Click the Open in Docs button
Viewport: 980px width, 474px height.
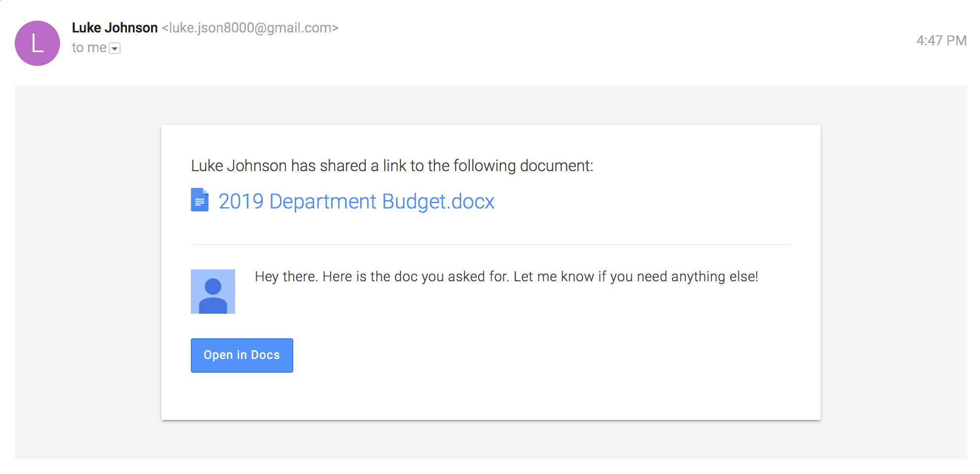[242, 355]
